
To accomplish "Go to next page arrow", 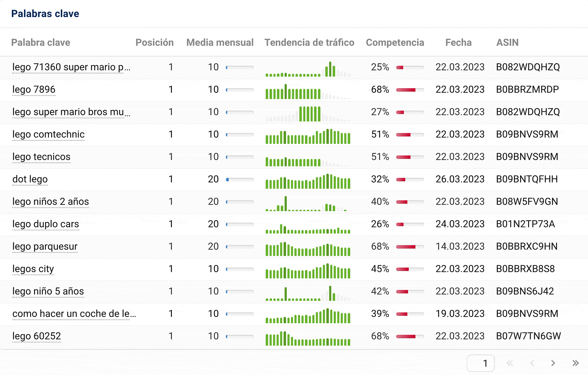I will (553, 363).
